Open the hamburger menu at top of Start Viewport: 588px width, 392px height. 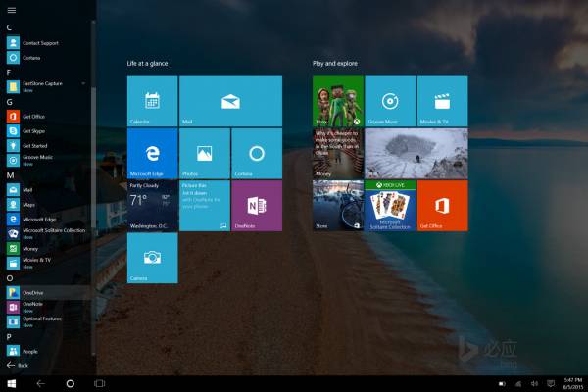[x=12, y=10]
